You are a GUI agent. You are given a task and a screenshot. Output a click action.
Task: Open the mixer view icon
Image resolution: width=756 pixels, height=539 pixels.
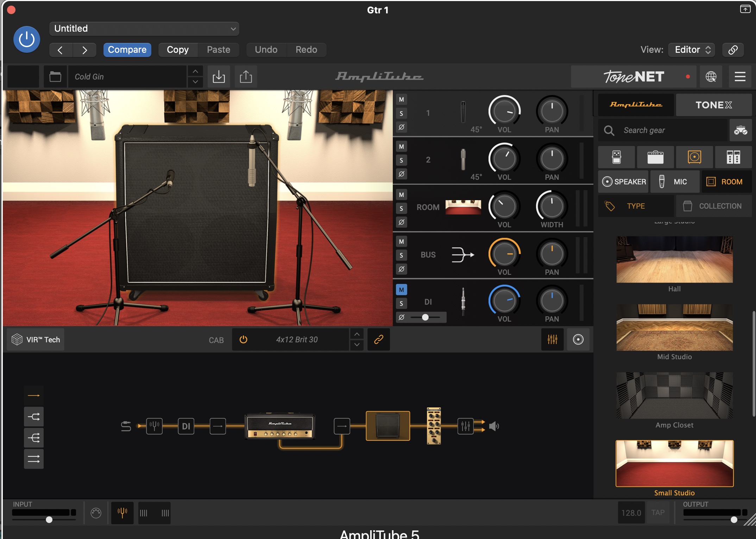[x=552, y=340]
